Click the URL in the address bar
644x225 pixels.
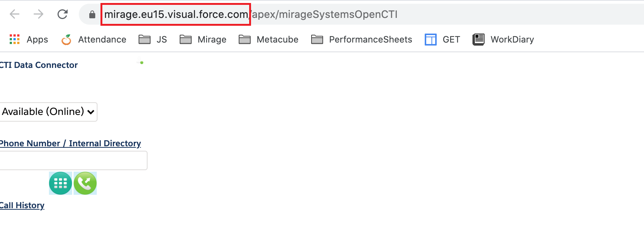point(251,15)
